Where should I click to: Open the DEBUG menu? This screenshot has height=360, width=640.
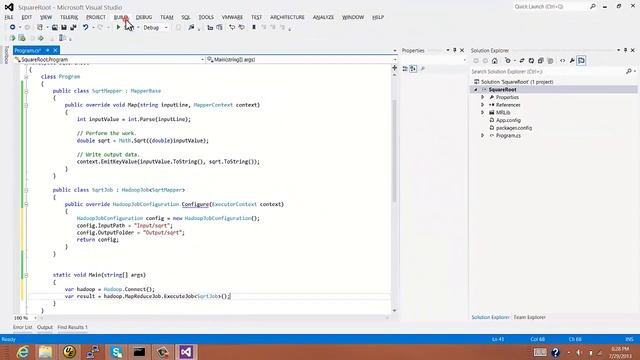tap(144, 17)
